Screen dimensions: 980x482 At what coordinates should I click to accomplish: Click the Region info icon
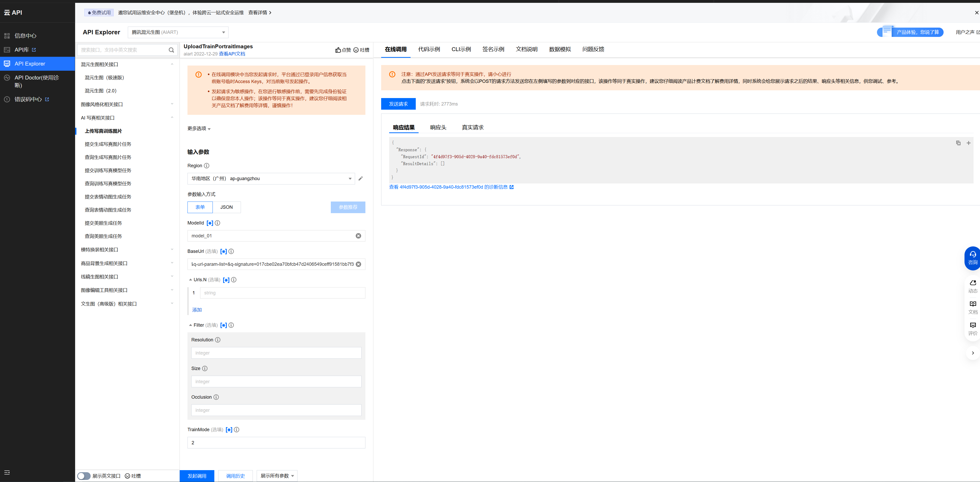pos(207,166)
